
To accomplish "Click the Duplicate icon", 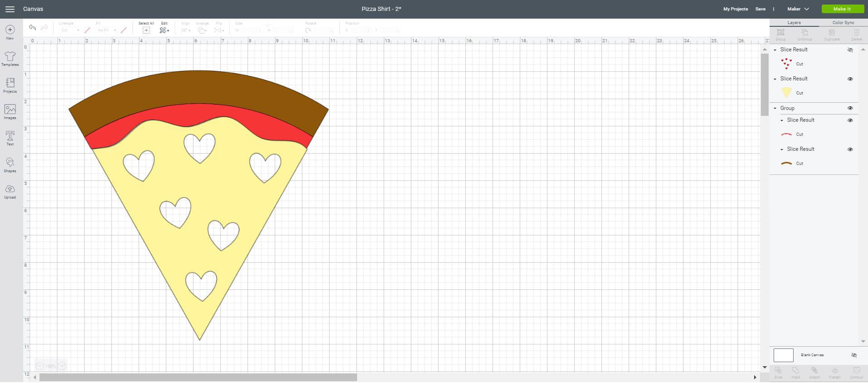I will [832, 33].
